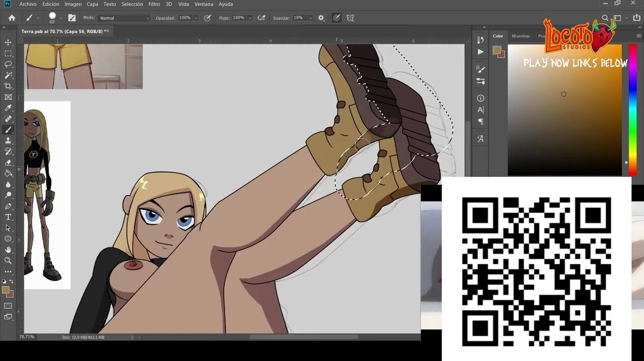Reset default foreground and background colors
644x361 pixels.
click(x=4, y=281)
